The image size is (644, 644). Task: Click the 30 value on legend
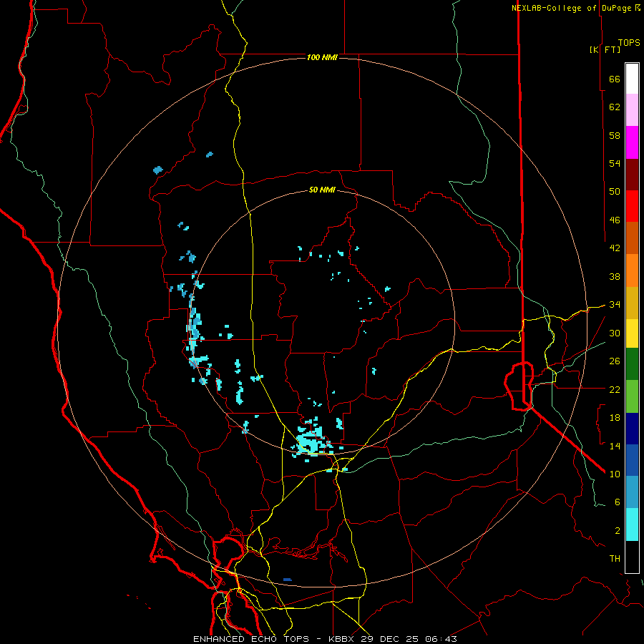[615, 333]
